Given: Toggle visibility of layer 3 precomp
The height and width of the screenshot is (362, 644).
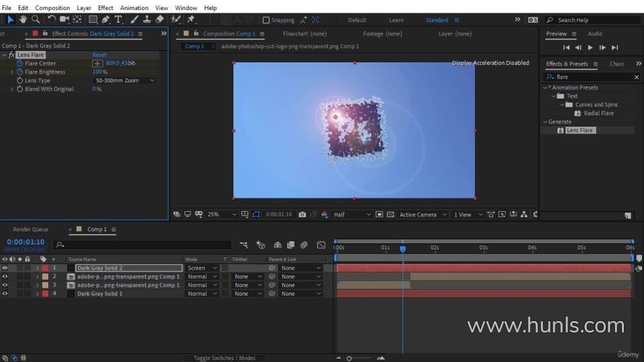Looking at the screenshot, I should 5,285.
